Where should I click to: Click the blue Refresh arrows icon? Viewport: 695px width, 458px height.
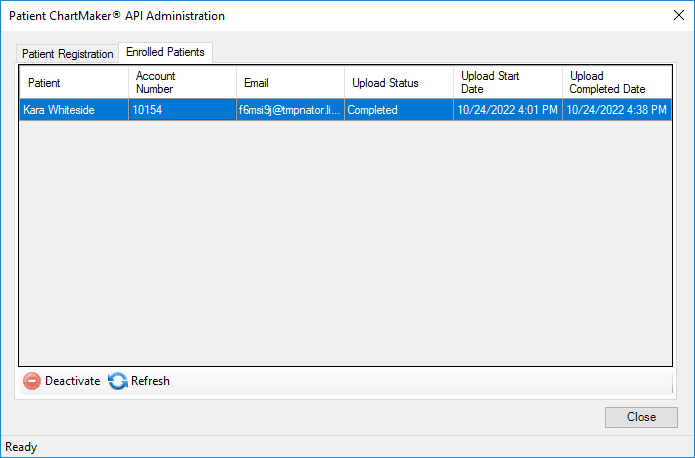click(x=118, y=381)
